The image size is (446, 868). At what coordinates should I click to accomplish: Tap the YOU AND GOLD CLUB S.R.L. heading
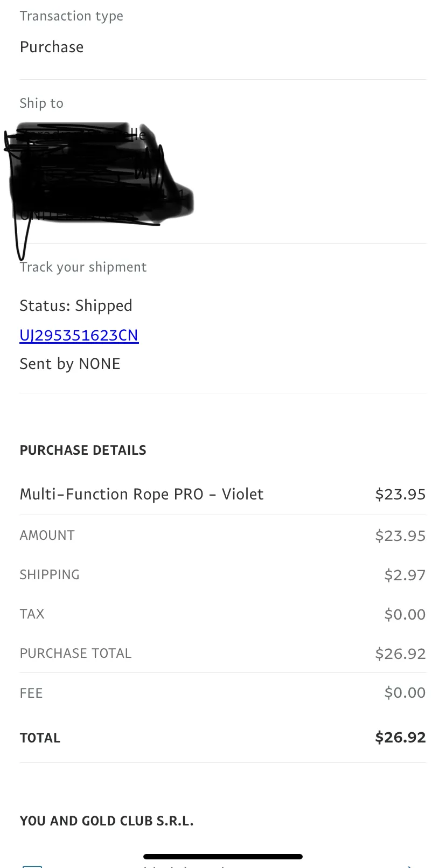(x=107, y=821)
